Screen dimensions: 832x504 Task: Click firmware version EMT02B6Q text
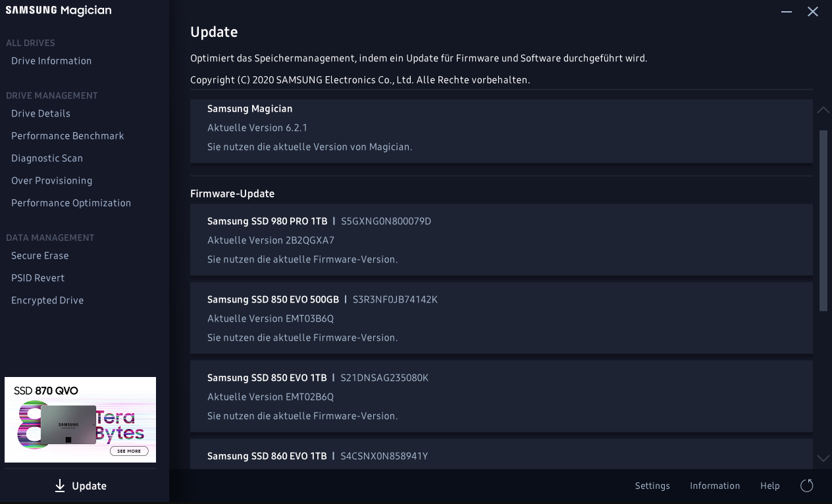click(309, 397)
